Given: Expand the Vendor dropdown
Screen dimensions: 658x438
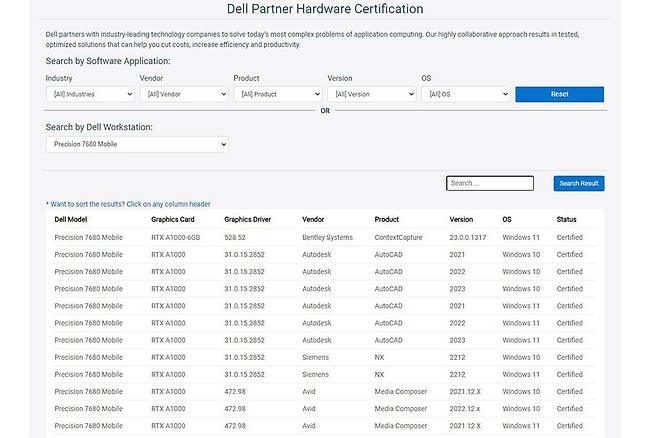Looking at the screenshot, I should (x=183, y=94).
